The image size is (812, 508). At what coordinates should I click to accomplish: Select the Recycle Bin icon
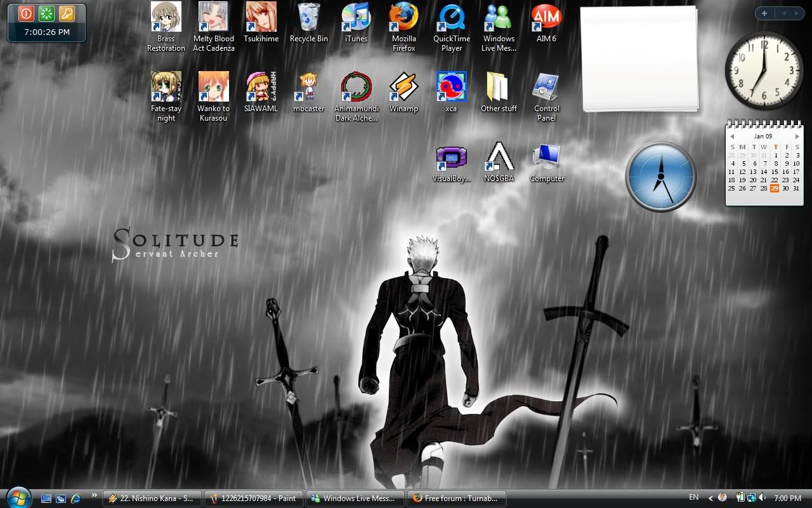pyautogui.click(x=308, y=18)
